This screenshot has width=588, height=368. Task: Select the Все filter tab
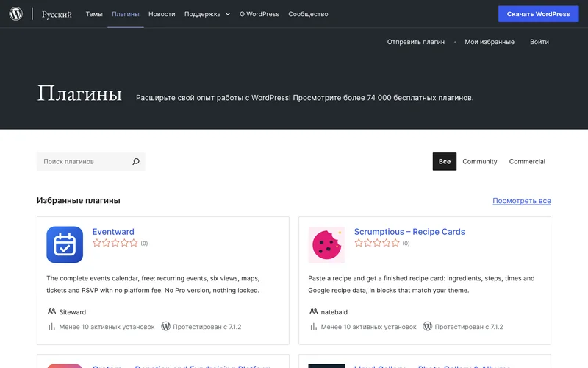point(445,161)
